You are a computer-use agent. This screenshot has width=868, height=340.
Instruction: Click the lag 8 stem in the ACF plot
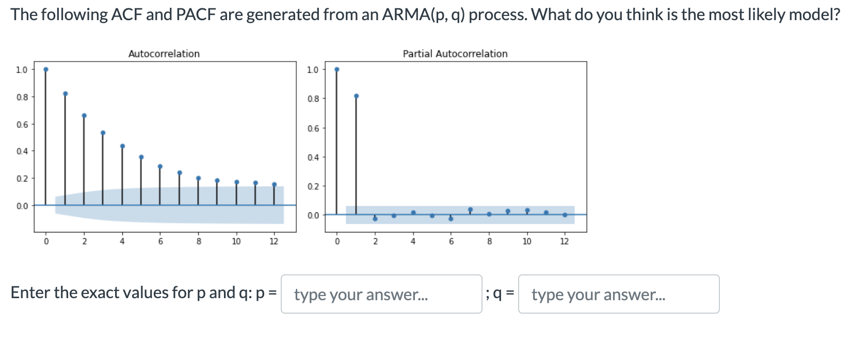pyautogui.click(x=198, y=191)
